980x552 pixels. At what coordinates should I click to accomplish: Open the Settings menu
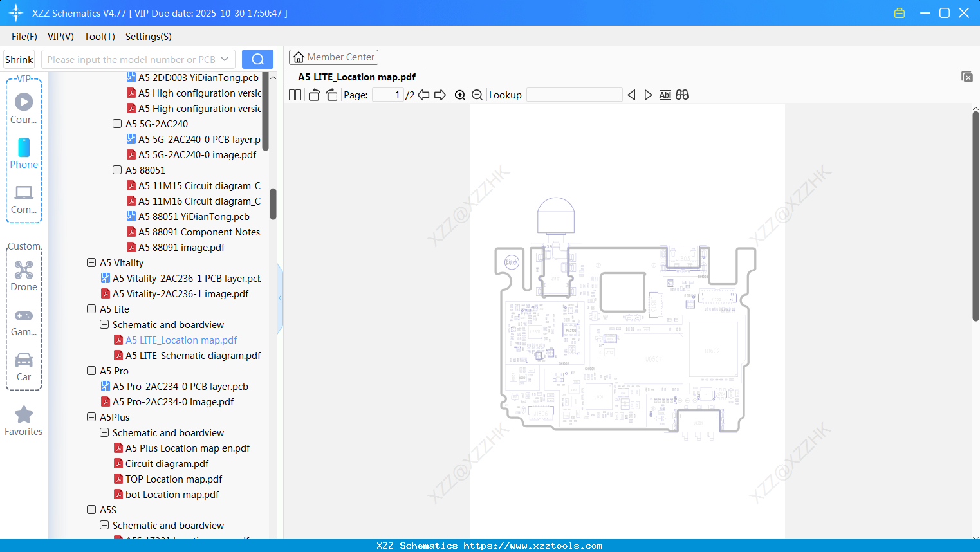coord(149,37)
